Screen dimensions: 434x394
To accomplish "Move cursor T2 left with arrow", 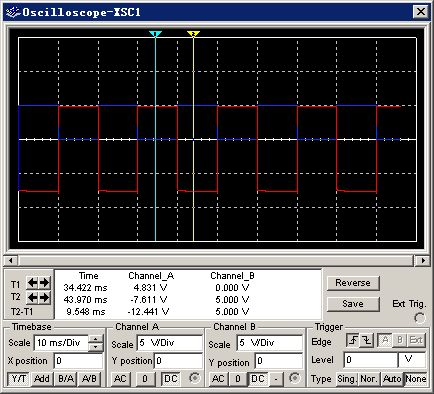I will (32, 297).
